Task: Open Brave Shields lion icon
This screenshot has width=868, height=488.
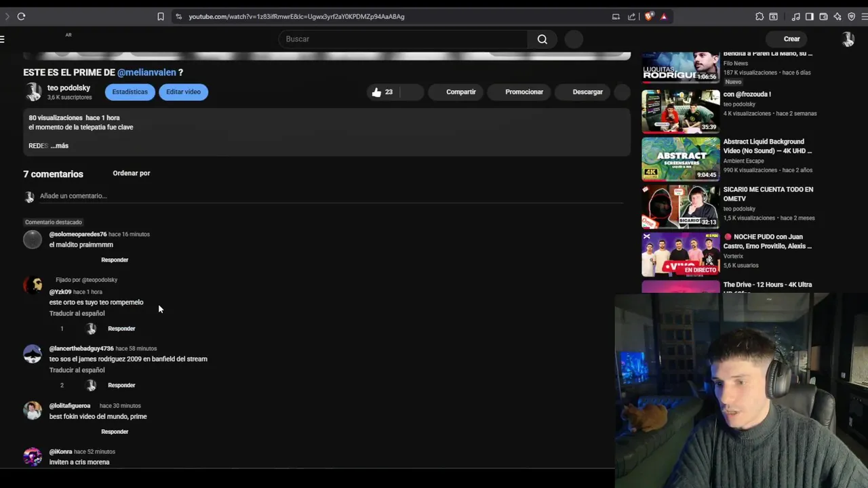Action: pyautogui.click(x=649, y=16)
